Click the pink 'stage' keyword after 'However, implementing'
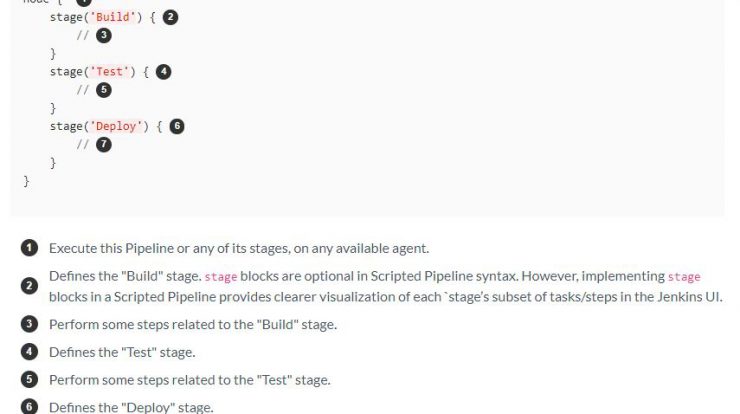 [684, 277]
